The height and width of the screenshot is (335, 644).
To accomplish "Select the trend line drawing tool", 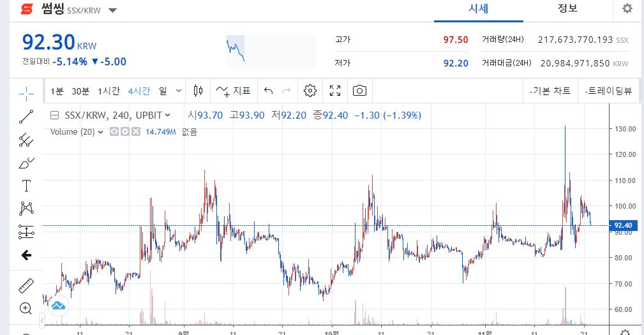I will coord(26,117).
